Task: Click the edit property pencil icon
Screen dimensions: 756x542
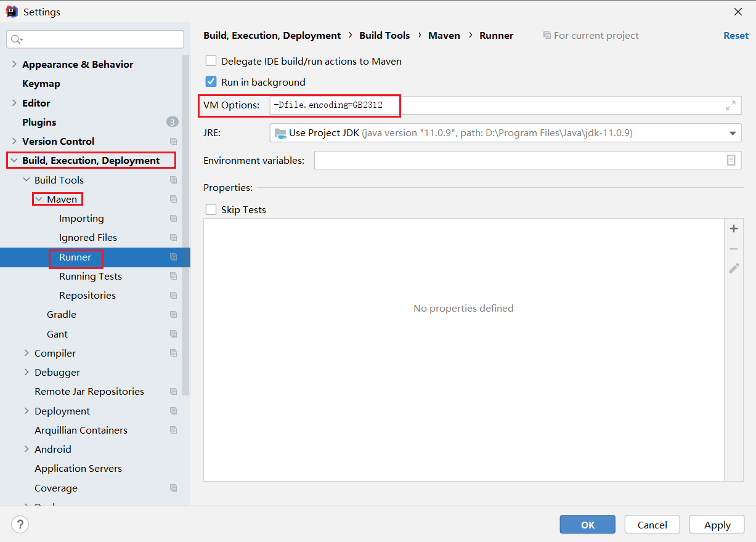Action: click(x=733, y=269)
